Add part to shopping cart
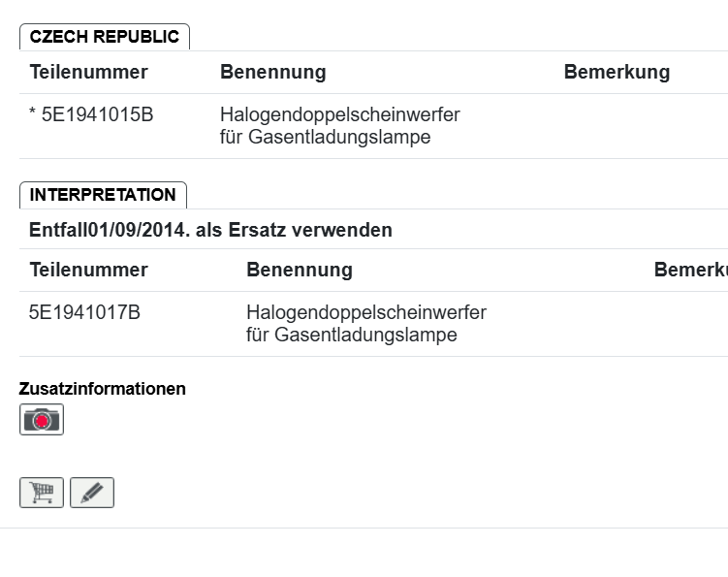 (x=42, y=493)
